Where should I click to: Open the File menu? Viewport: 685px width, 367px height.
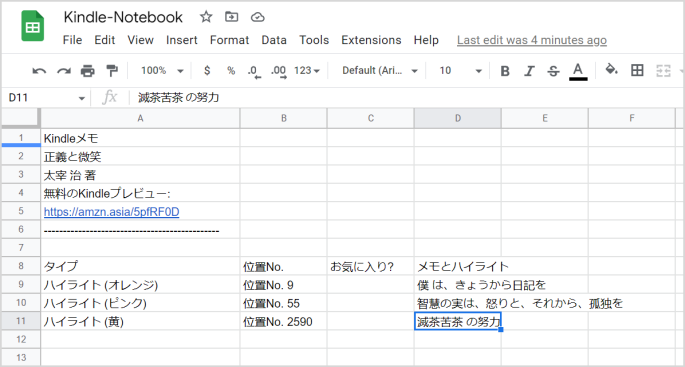[73, 40]
